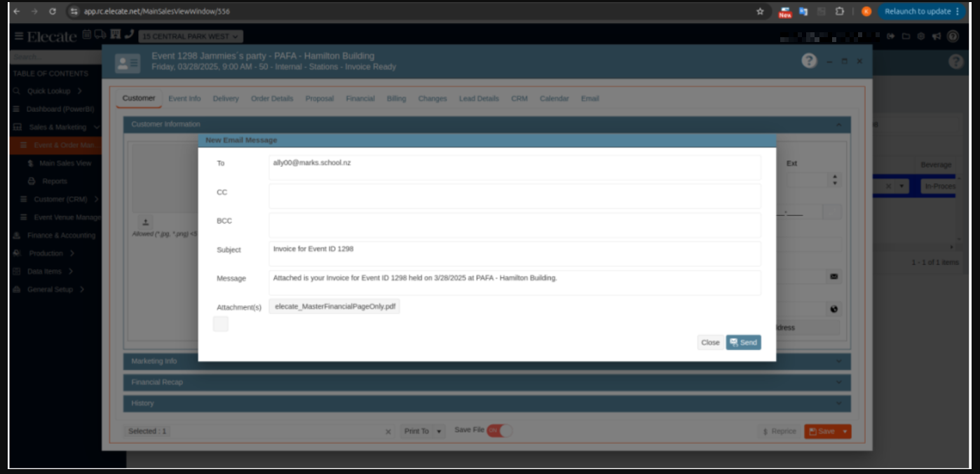Click the contact card icon beside event title
980x474 pixels.
128,63
